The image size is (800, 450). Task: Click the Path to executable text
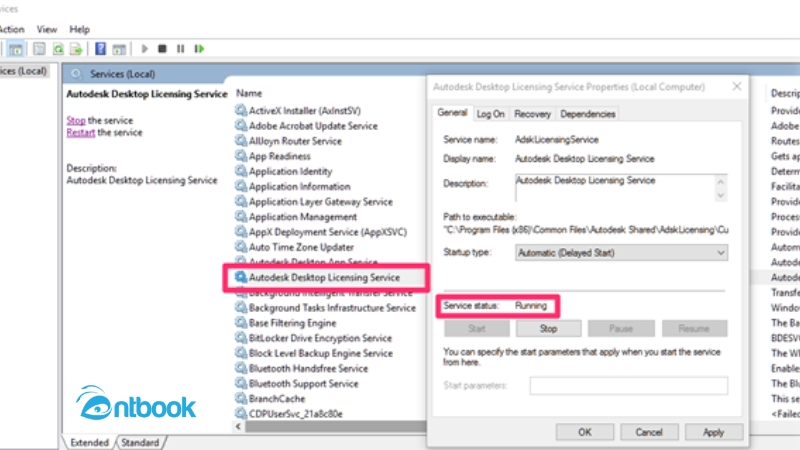(x=586, y=230)
